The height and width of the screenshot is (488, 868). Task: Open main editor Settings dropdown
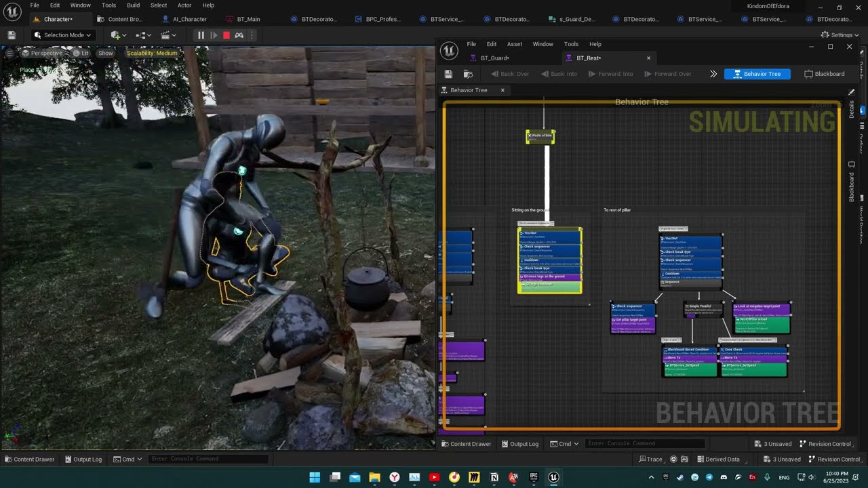pyautogui.click(x=840, y=35)
